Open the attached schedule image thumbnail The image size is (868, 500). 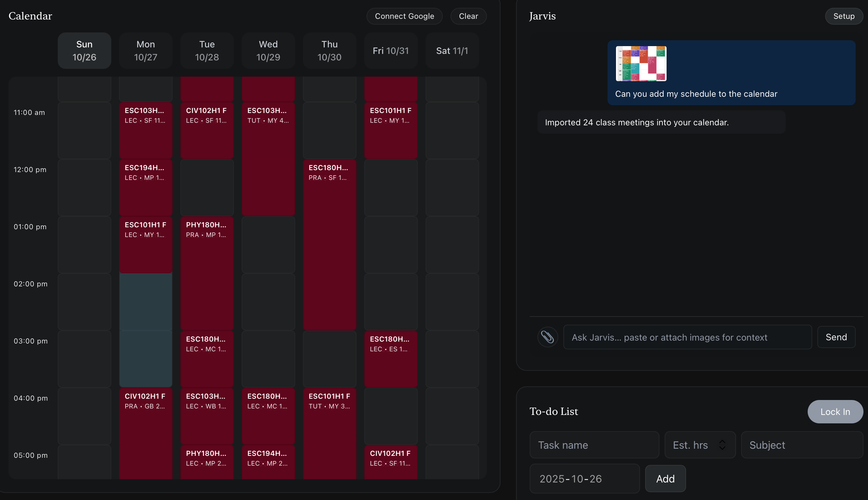641,64
